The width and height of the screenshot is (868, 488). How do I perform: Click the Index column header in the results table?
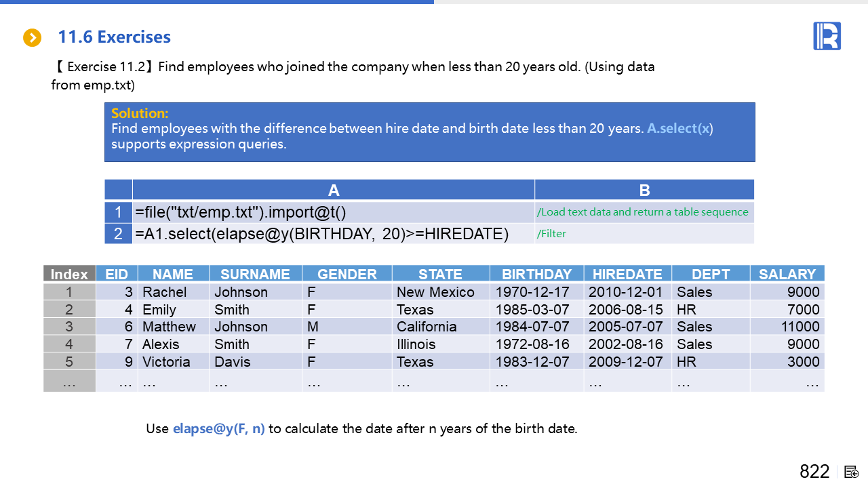69,274
